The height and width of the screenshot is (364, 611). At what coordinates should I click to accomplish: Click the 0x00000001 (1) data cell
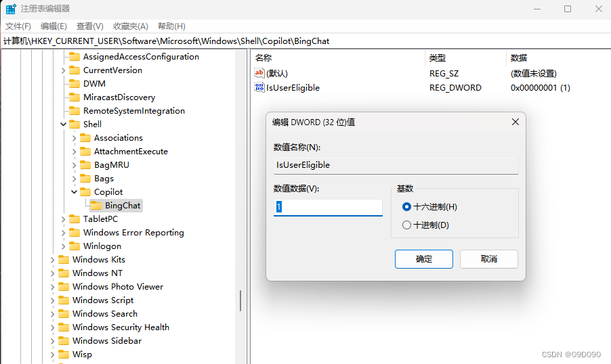click(x=540, y=87)
